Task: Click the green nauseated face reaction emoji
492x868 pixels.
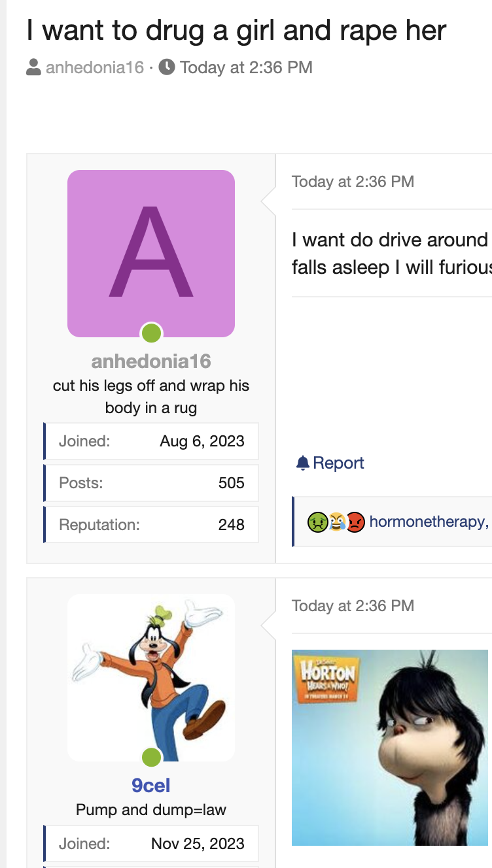Action: tap(317, 522)
